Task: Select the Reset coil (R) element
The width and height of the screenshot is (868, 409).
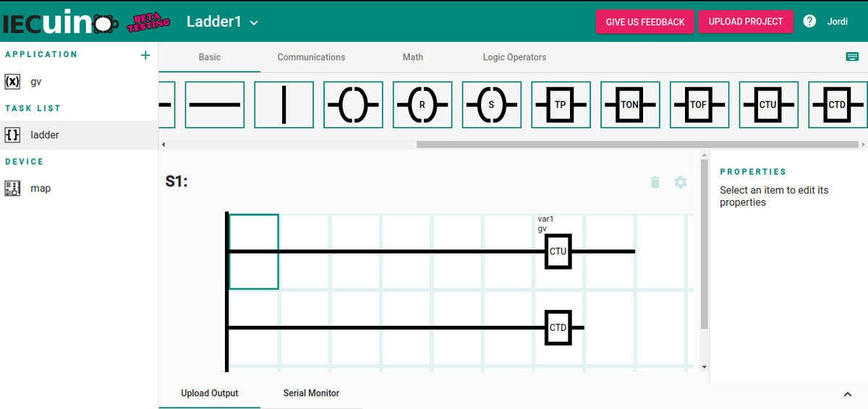Action: tap(423, 105)
